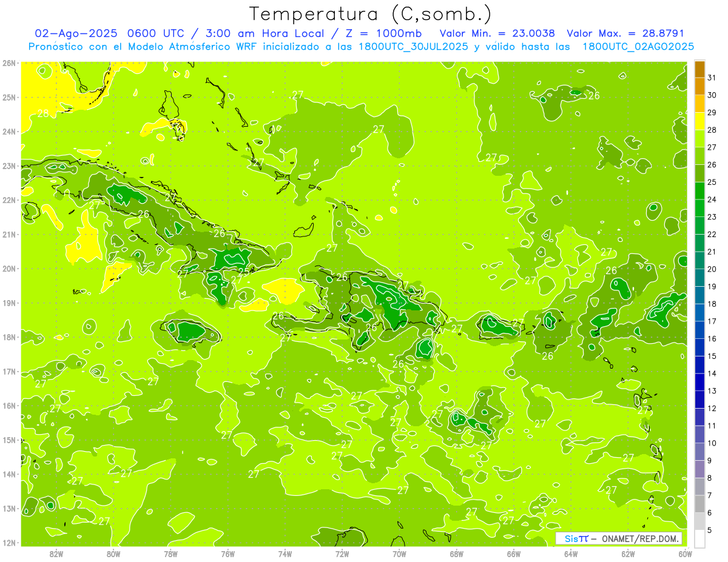Image resolution: width=728 pixels, height=562 pixels.
Task: Click the 22N latitude axis label
Action: pyautogui.click(x=8, y=200)
